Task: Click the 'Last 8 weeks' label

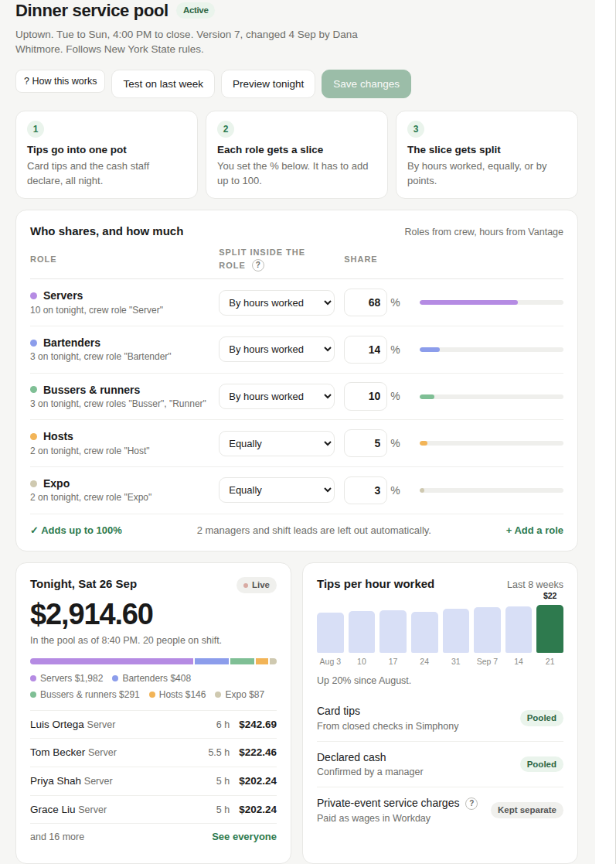Action: pyautogui.click(x=535, y=585)
